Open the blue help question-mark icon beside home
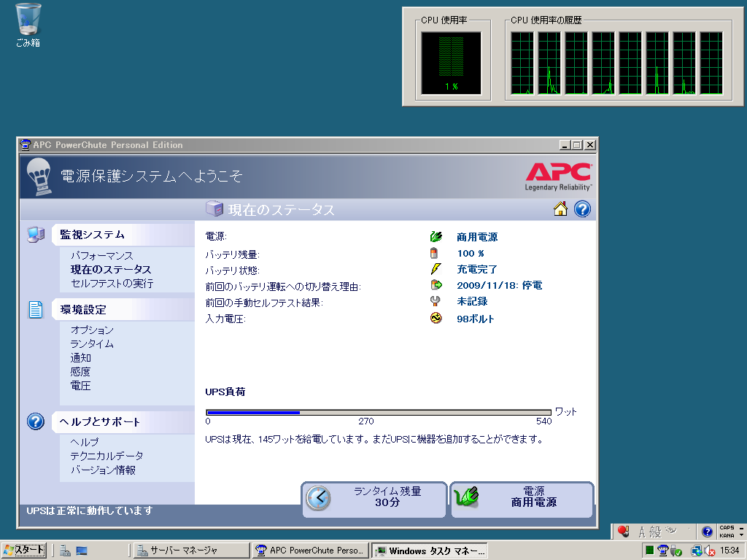 (x=582, y=209)
